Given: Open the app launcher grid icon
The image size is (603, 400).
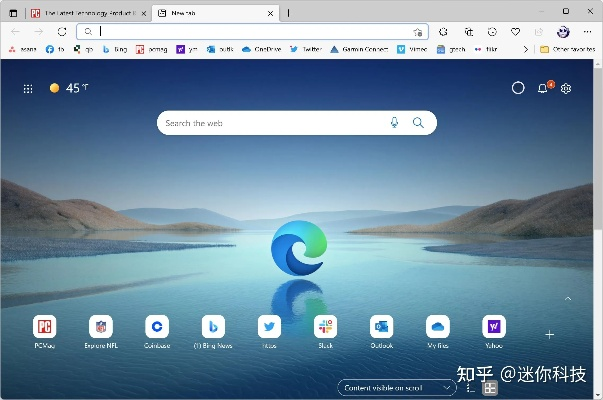Looking at the screenshot, I should coord(28,88).
